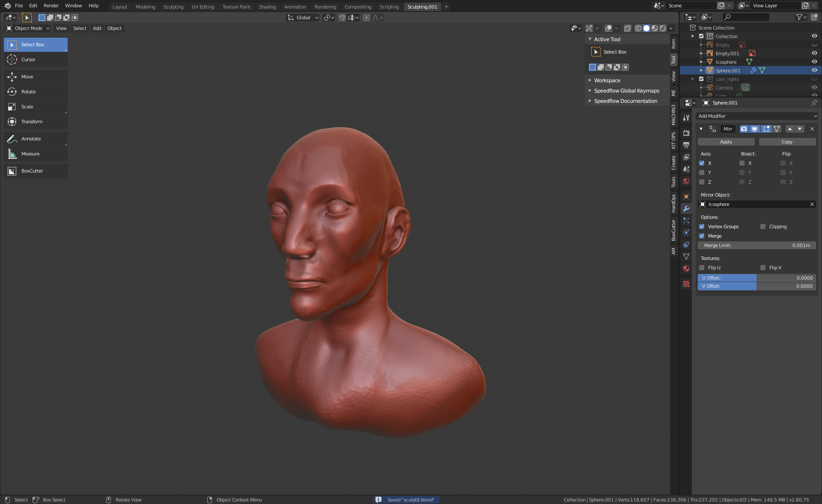Switch to the Shading workspace tab
The height and width of the screenshot is (504, 822).
267,7
